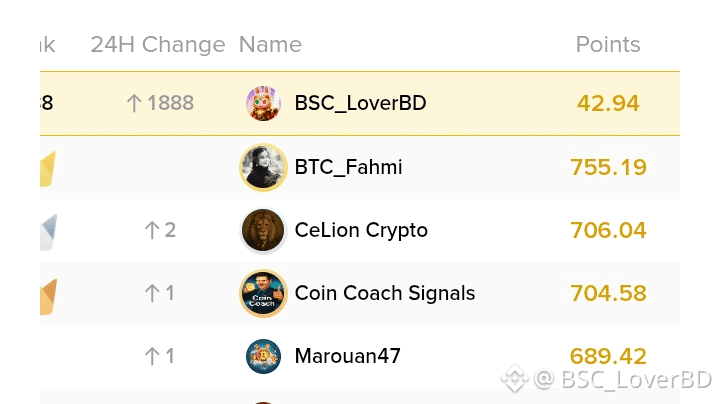The width and height of the screenshot is (720, 404).
Task: View BTC_Fahmi's profile picture
Action: coord(263,167)
